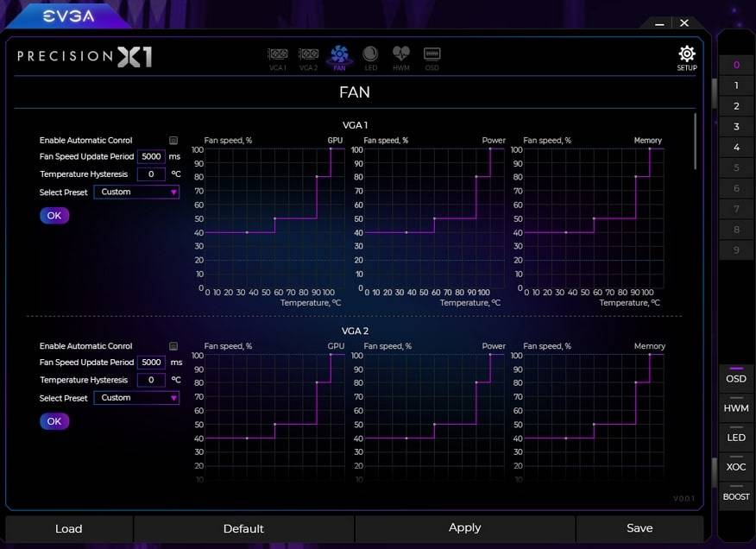Viewport: 756px width, 549px height.
Task: Toggle the OSD switch in right sidebar
Action: (x=736, y=377)
